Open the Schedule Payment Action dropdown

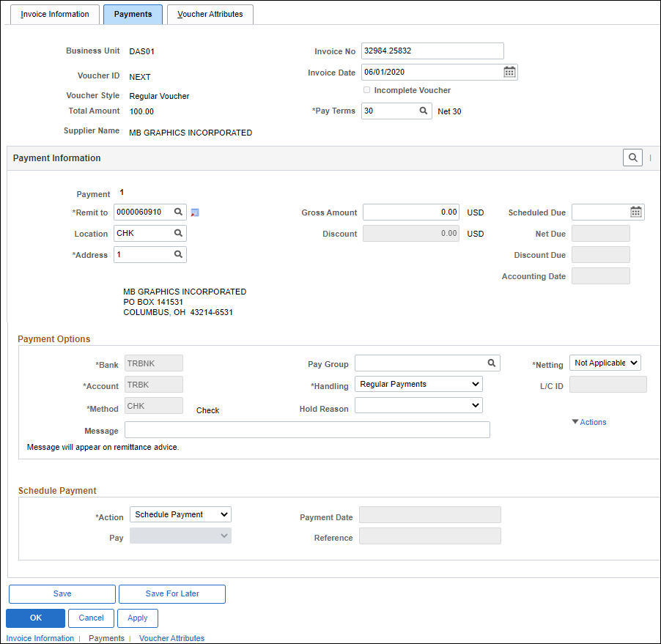tap(180, 514)
